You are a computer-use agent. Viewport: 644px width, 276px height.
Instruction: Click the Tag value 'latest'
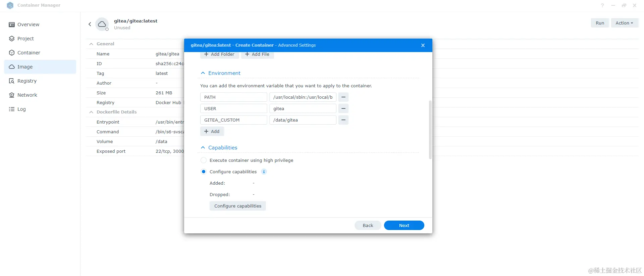(x=162, y=73)
